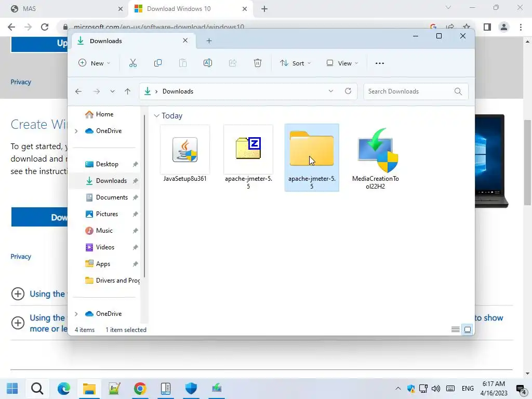Image resolution: width=532 pixels, height=399 pixels.
Task: Reload the page in Chrome
Action: click(45, 27)
